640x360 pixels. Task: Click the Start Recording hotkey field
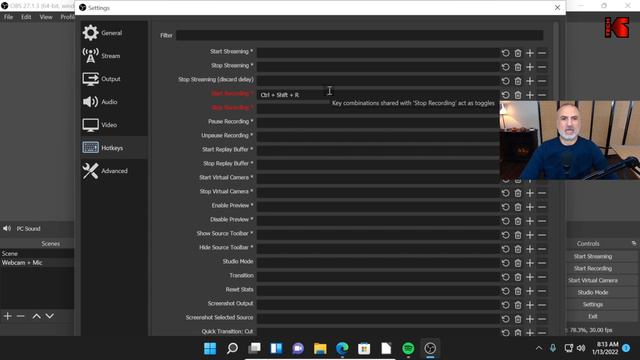tap(378, 95)
